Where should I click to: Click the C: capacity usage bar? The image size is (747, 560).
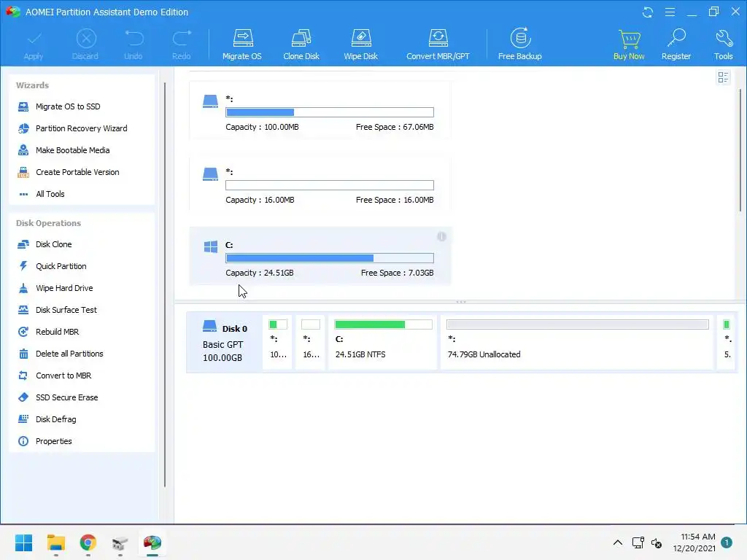(330, 258)
